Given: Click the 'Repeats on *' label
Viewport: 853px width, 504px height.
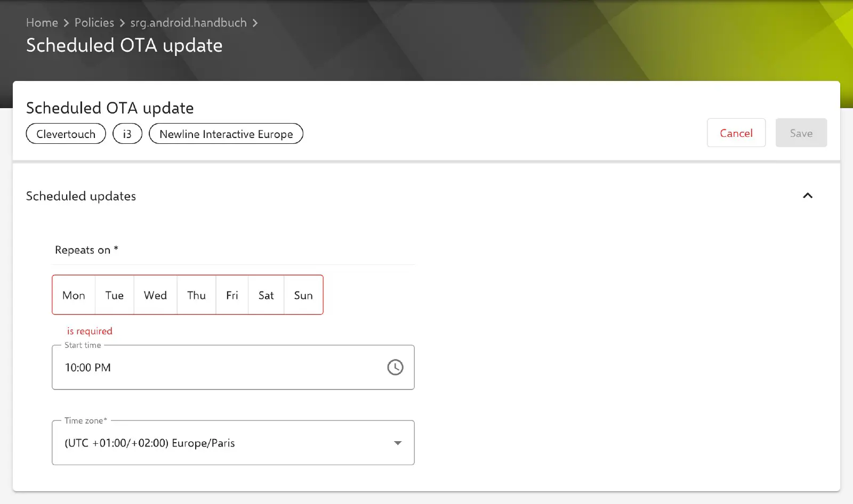Looking at the screenshot, I should (86, 250).
